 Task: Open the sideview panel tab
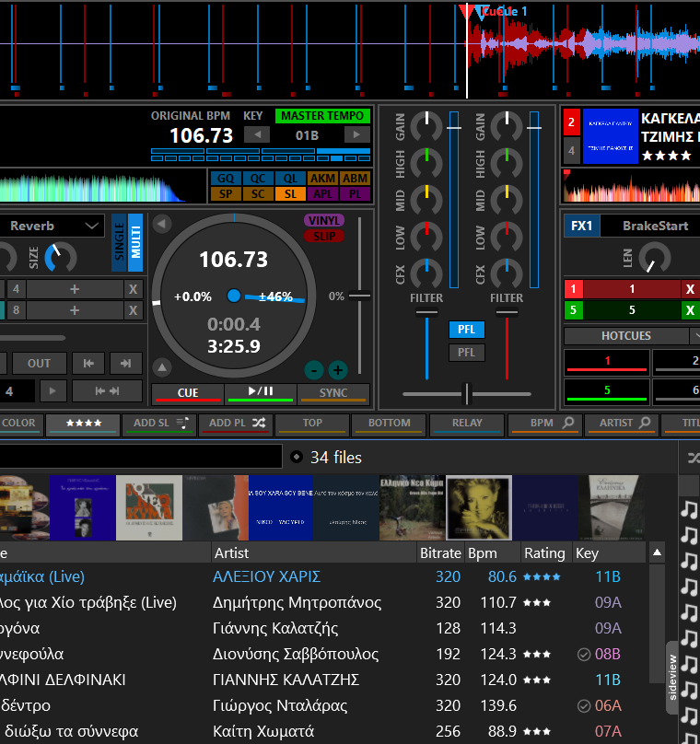click(x=672, y=678)
